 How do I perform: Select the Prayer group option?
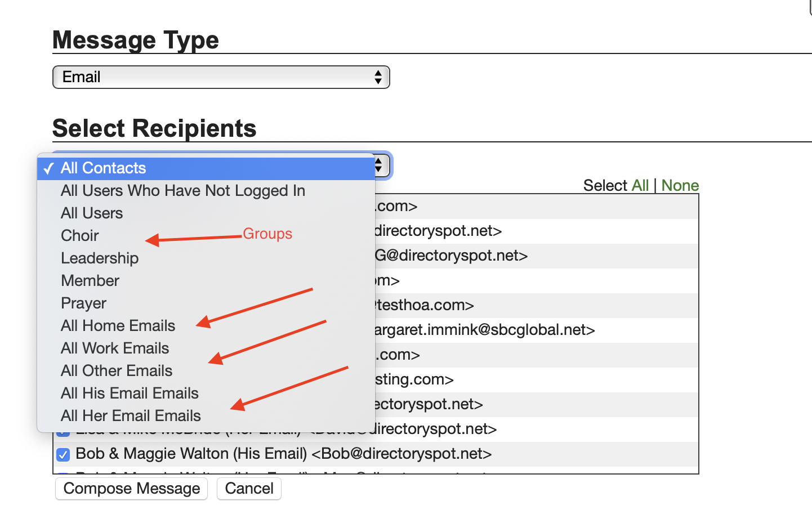click(x=83, y=303)
